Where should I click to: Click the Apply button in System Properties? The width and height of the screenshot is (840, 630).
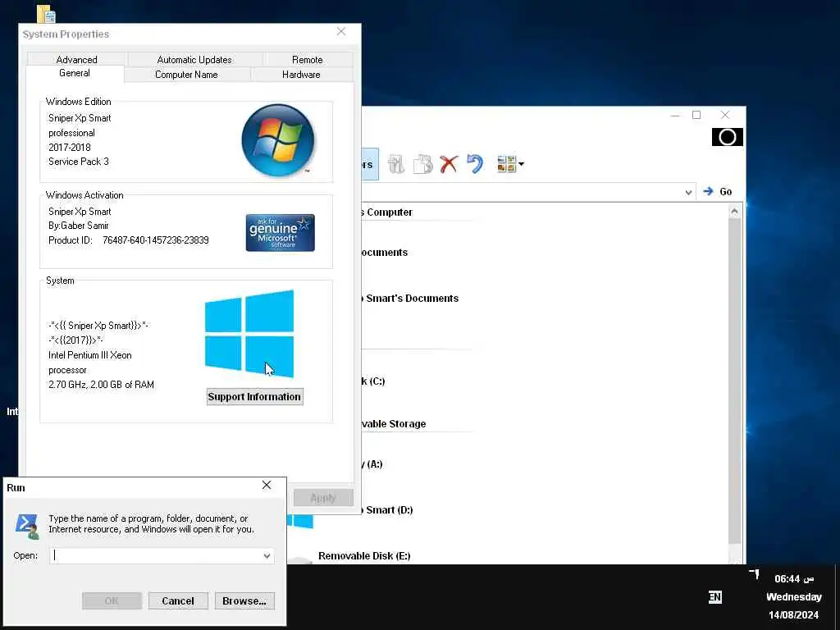[x=323, y=498]
